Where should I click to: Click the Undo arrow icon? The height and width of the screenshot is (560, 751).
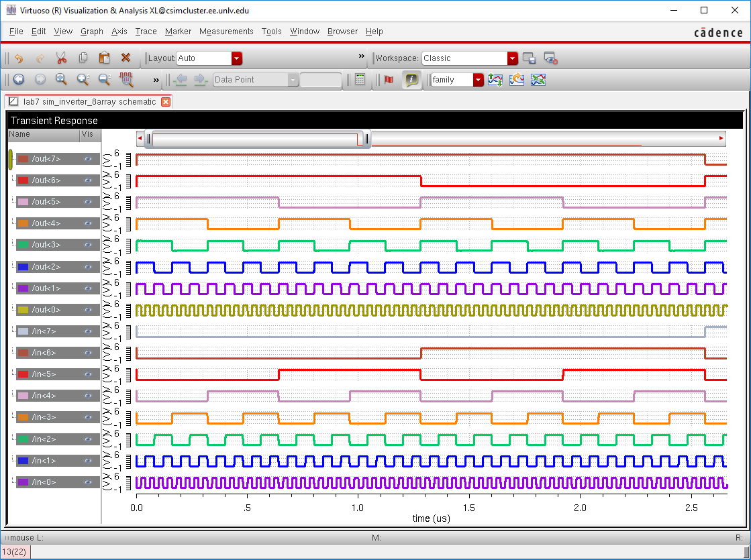pyautogui.click(x=18, y=58)
